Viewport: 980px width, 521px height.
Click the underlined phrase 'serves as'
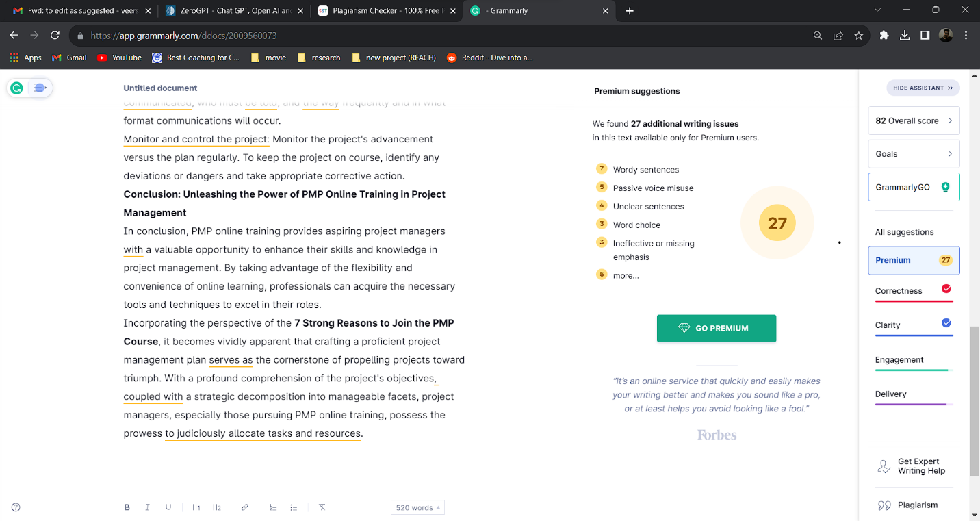(x=231, y=359)
